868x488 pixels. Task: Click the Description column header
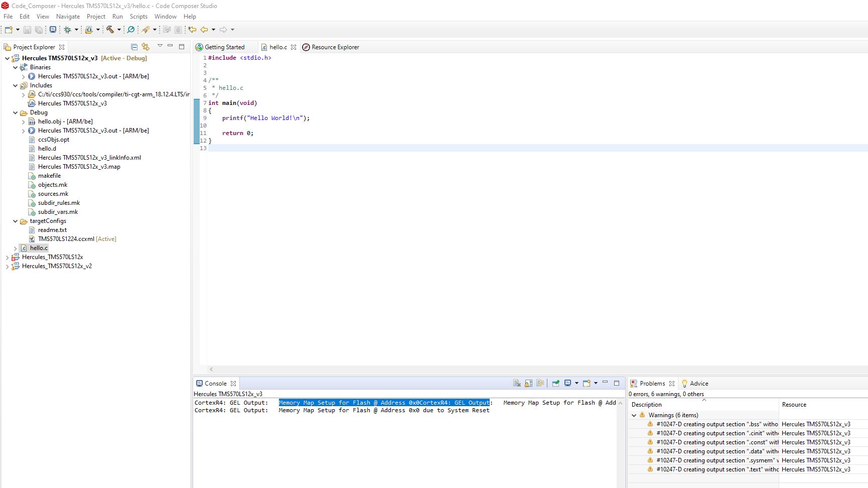coord(647,405)
